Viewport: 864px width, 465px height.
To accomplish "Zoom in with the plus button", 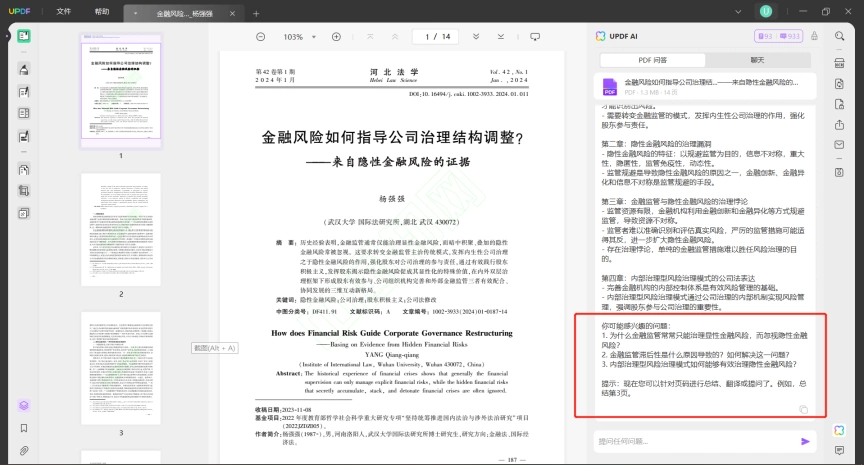I will click(x=336, y=36).
